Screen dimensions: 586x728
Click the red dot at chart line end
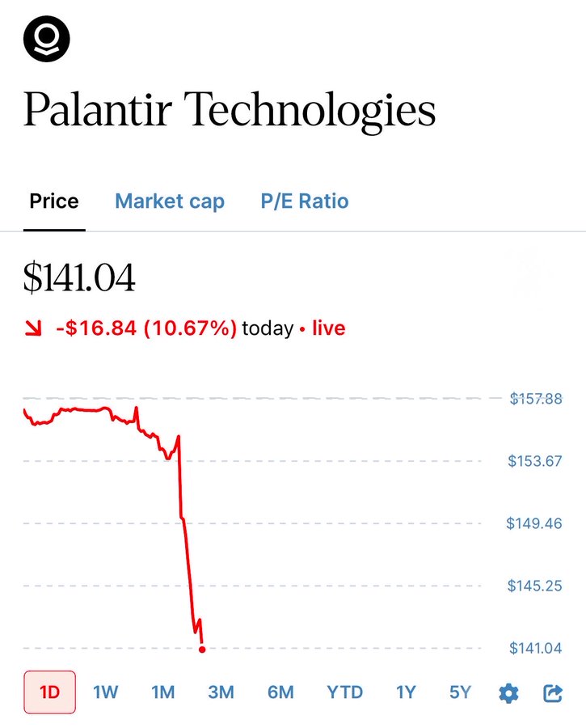201,649
